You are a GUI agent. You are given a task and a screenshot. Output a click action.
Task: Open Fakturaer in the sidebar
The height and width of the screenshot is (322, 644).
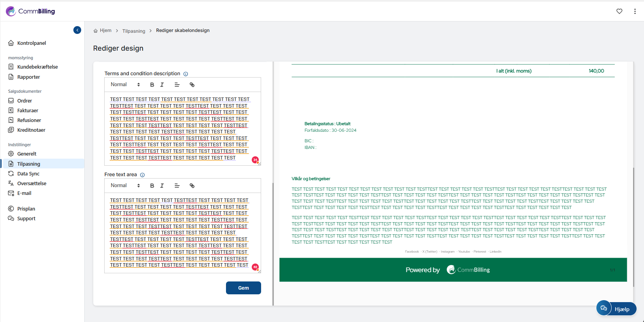28,111
